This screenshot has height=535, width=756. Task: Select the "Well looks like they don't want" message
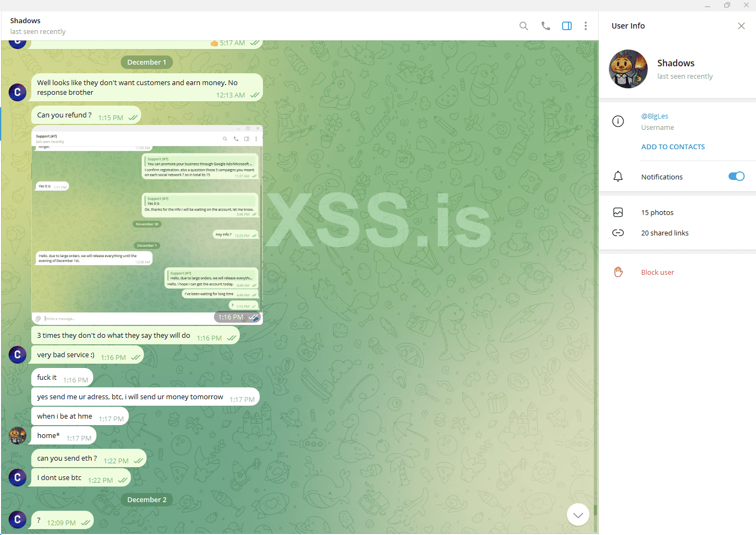pyautogui.click(x=147, y=87)
